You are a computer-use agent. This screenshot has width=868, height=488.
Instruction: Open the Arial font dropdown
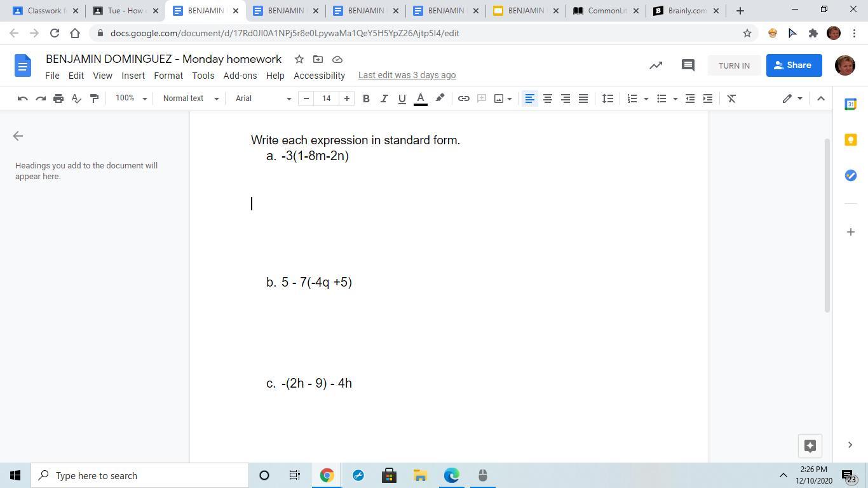click(263, 98)
